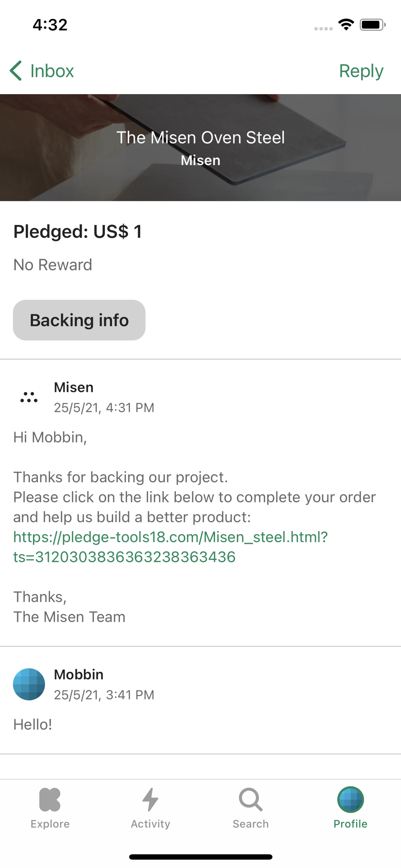Go back to Inbox label
This screenshot has height=868, width=401.
point(52,71)
